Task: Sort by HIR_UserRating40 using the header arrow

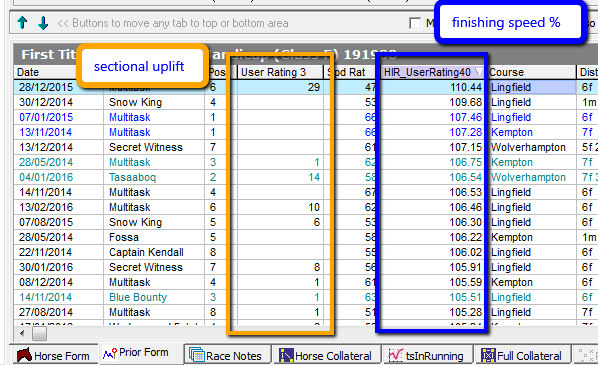Action: pos(478,72)
